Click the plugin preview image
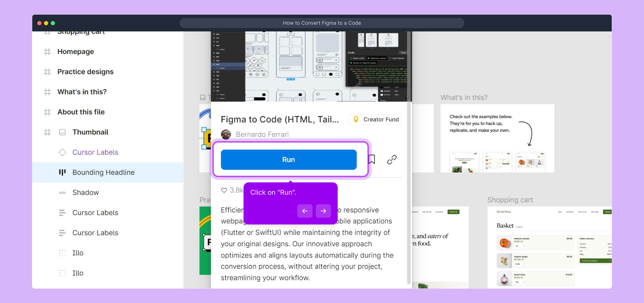This screenshot has height=303, width=644. click(311, 66)
